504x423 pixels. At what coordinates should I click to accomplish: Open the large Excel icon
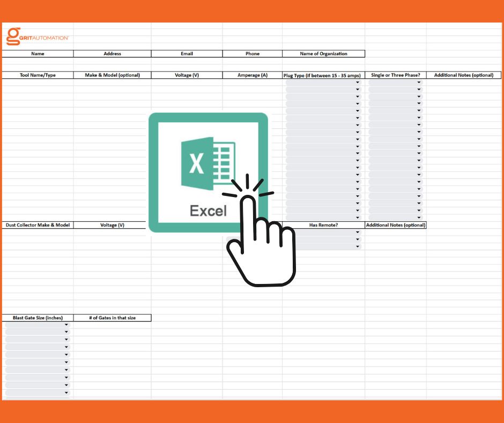(x=208, y=172)
